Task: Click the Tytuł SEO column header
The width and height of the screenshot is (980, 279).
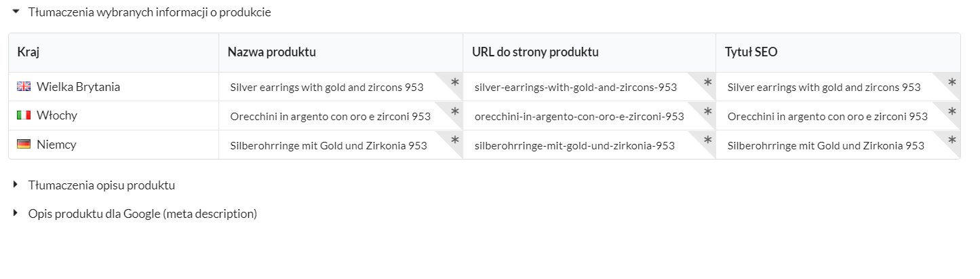Action: (x=751, y=52)
